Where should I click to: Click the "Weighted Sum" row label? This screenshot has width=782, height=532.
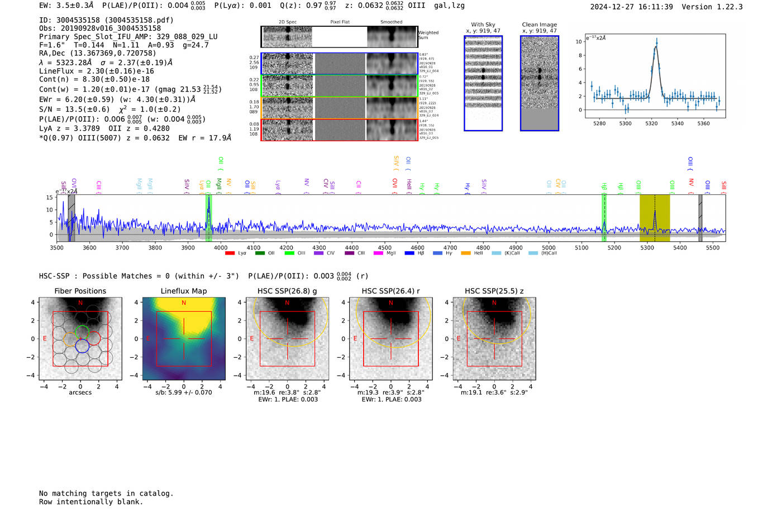(x=428, y=35)
